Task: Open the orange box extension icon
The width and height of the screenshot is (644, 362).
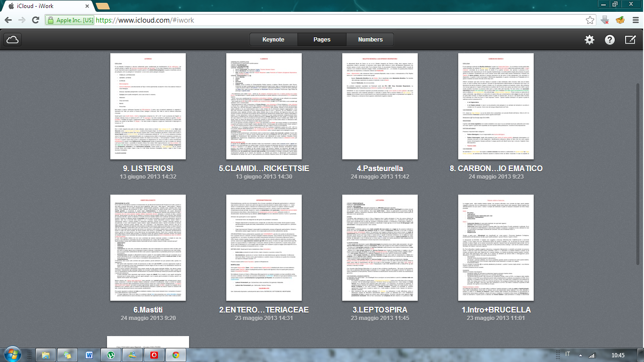Action: point(620,20)
